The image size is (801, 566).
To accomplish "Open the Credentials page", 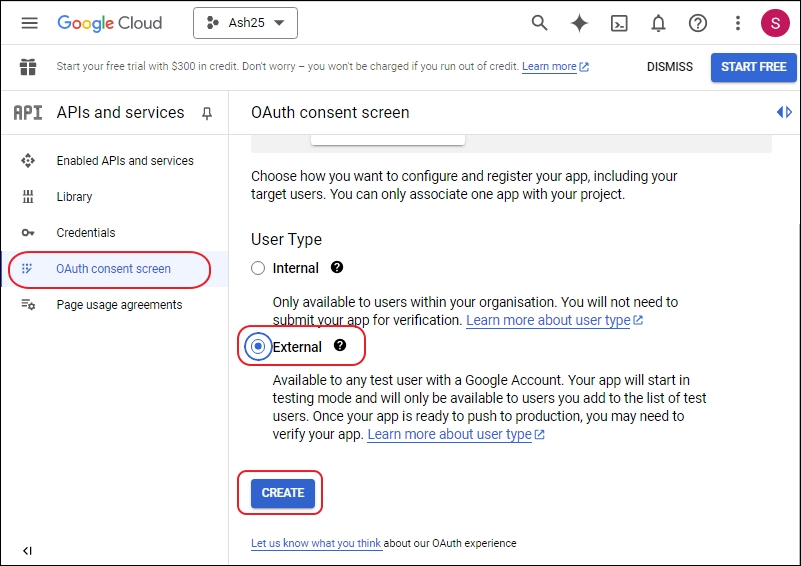I will [x=86, y=233].
